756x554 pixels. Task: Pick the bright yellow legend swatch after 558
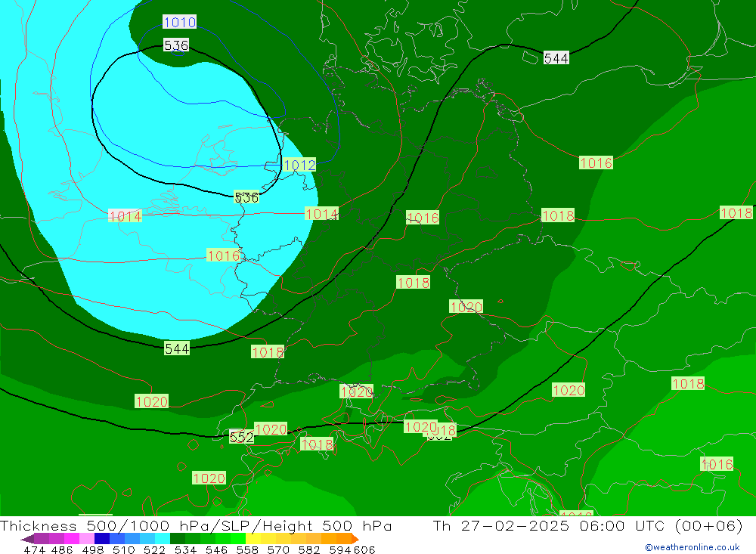[253, 539]
